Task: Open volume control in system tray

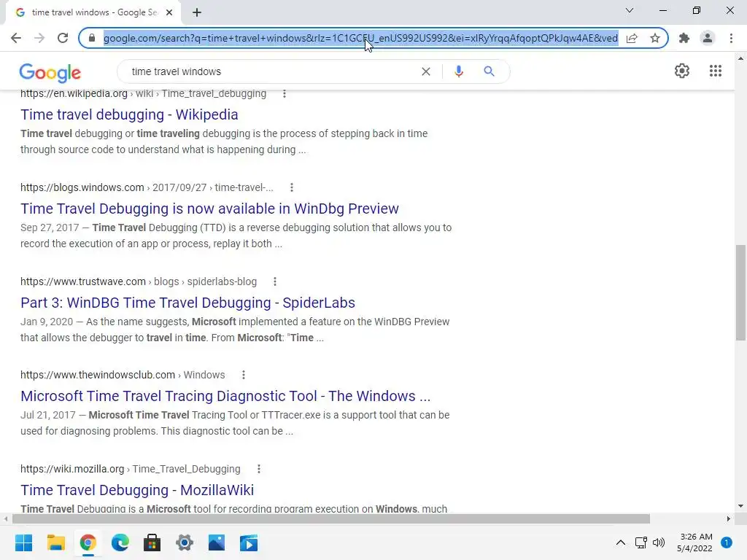Action: (659, 542)
